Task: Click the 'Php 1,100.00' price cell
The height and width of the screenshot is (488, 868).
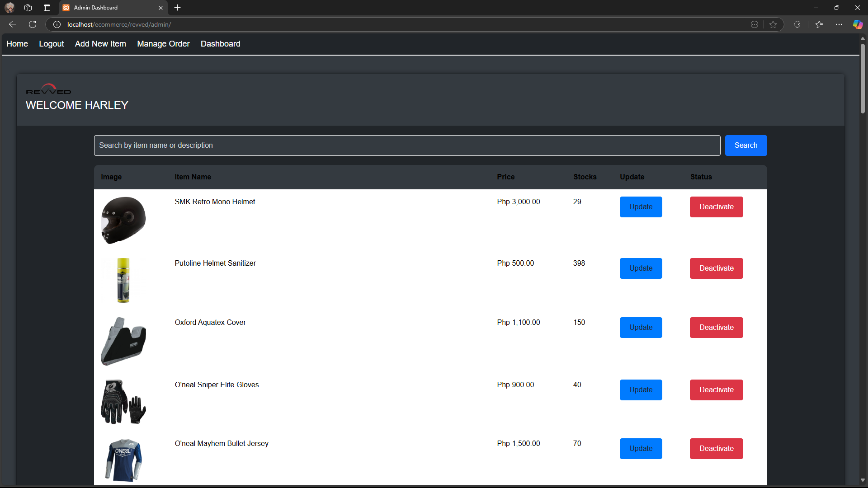Action: click(519, 323)
